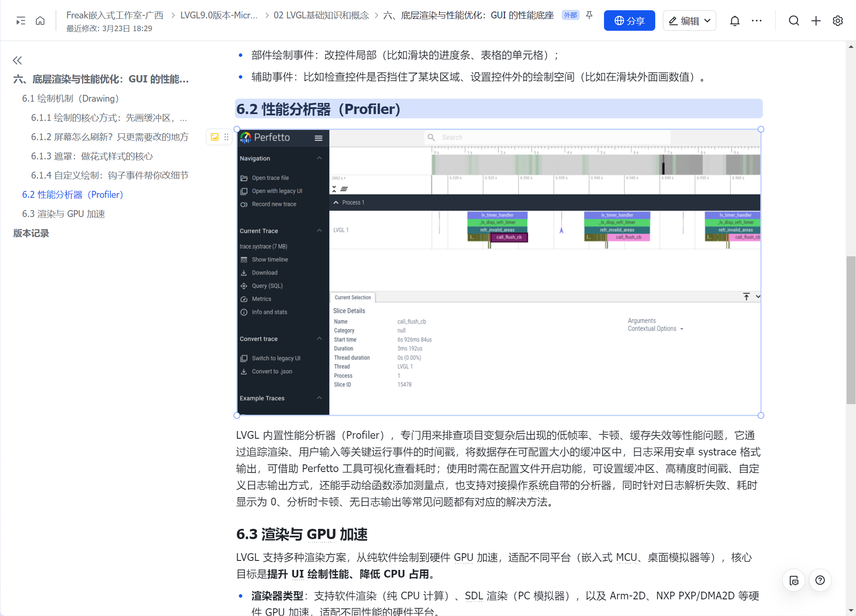Viewport: 856px width, 616px height.
Task: Open 02 LVGL基础知识和概念 breadcrumb link
Action: (321, 15)
